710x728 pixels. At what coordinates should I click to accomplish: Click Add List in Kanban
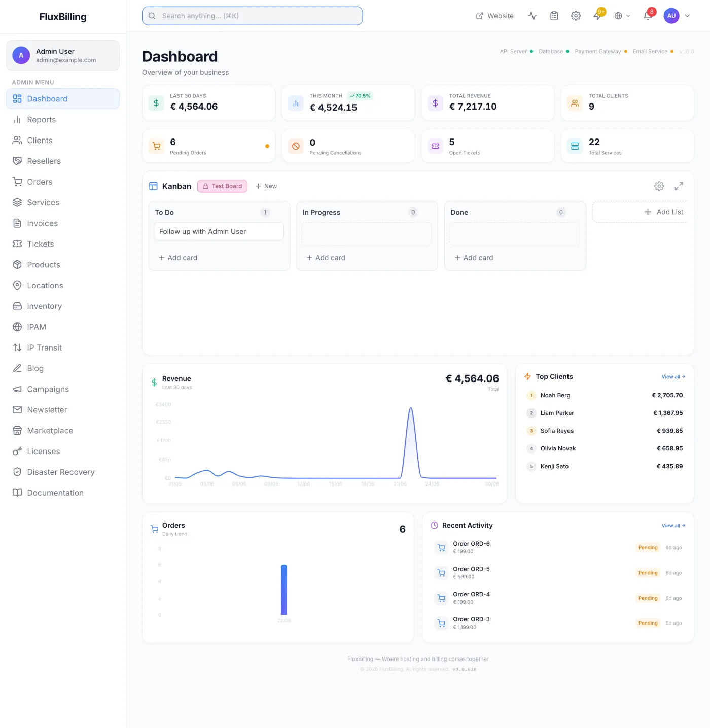click(663, 212)
